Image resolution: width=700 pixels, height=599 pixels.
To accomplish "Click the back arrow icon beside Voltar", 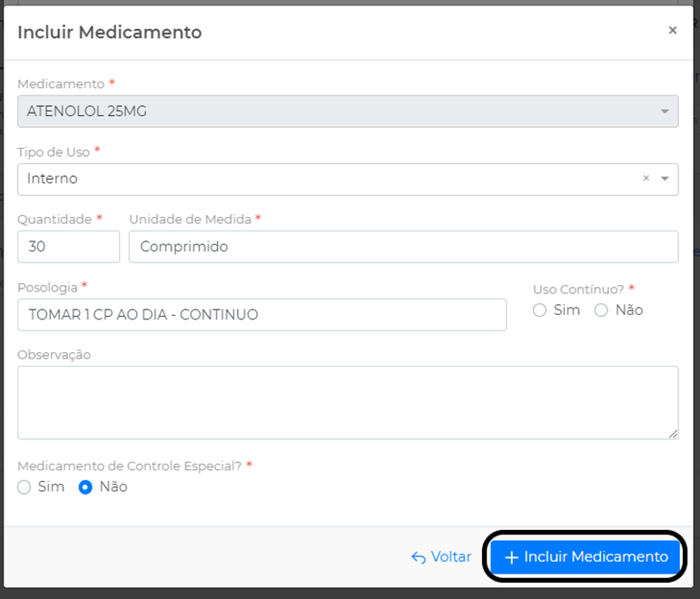I will coord(419,557).
